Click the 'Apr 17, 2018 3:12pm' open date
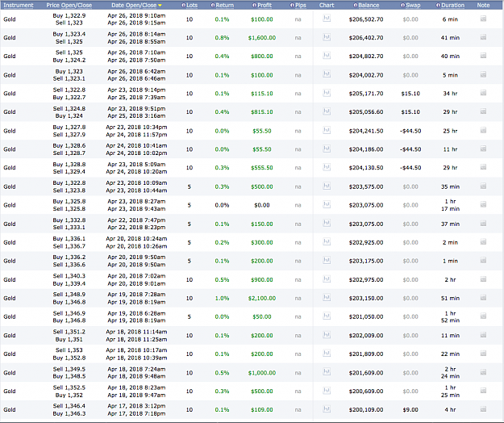504x423 pixels. point(136,406)
